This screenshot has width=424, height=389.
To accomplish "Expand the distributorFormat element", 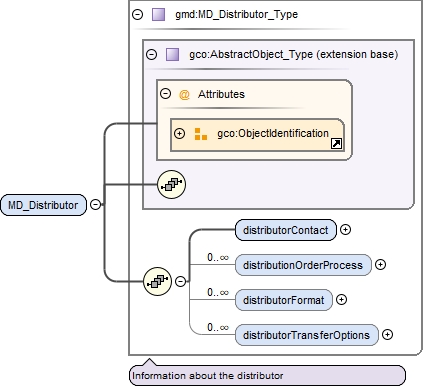I will click(x=341, y=300).
